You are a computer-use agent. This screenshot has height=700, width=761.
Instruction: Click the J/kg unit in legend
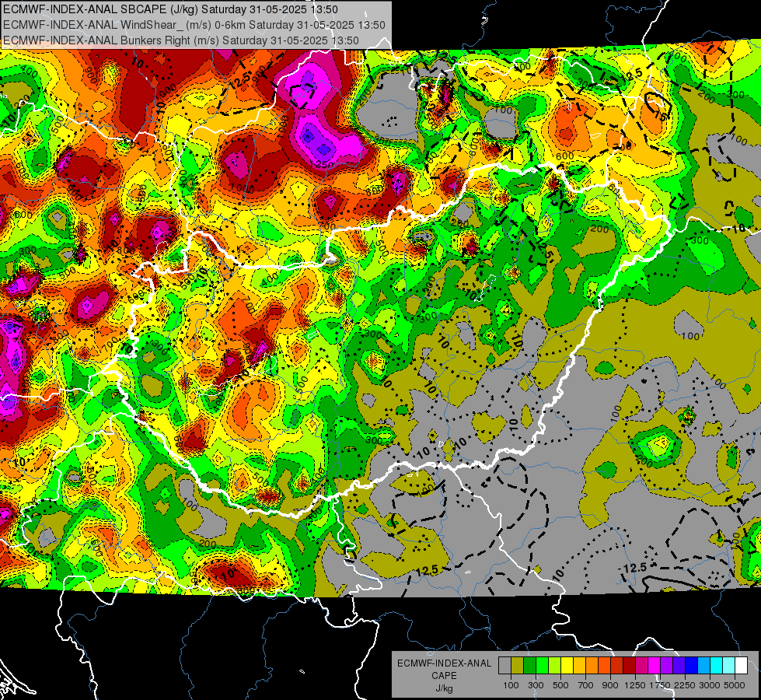point(444,688)
